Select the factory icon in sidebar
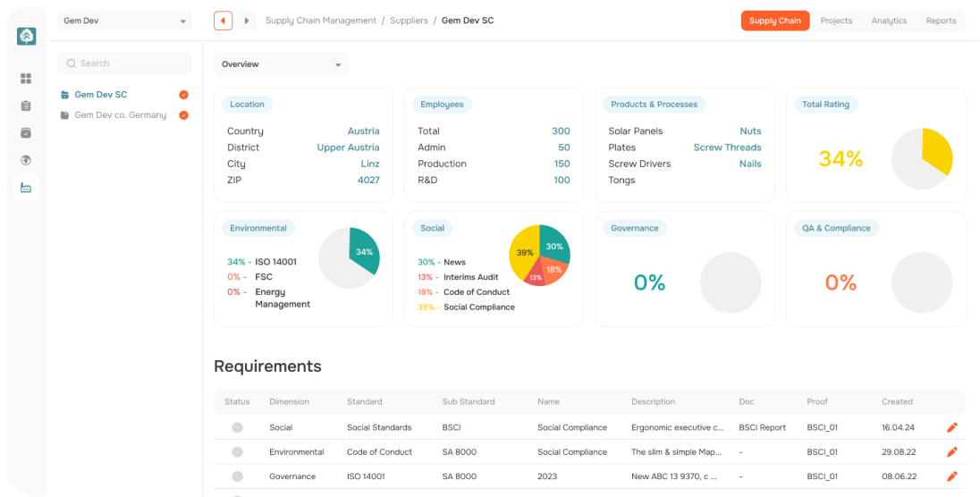This screenshot has width=980, height=497. [26, 188]
